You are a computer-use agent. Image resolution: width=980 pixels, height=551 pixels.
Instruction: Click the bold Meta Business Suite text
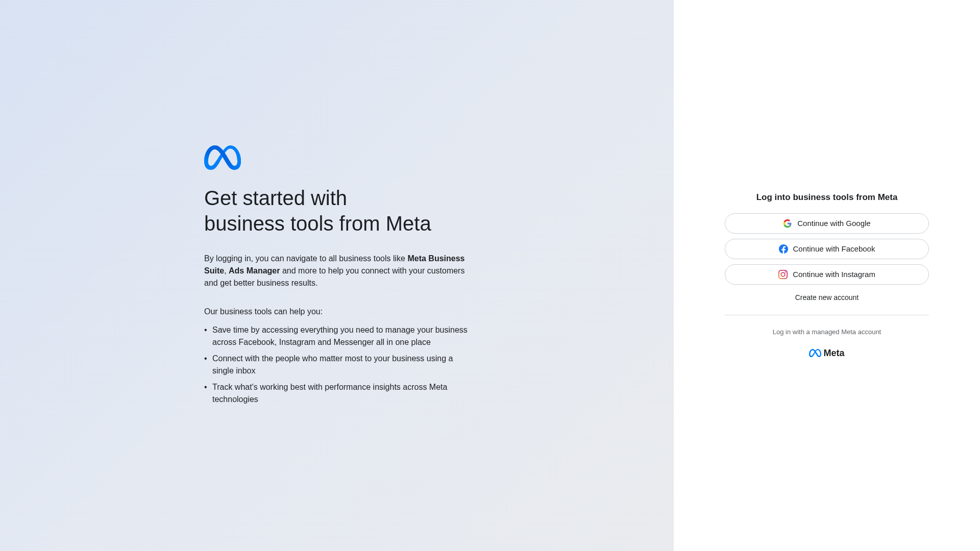point(334,265)
